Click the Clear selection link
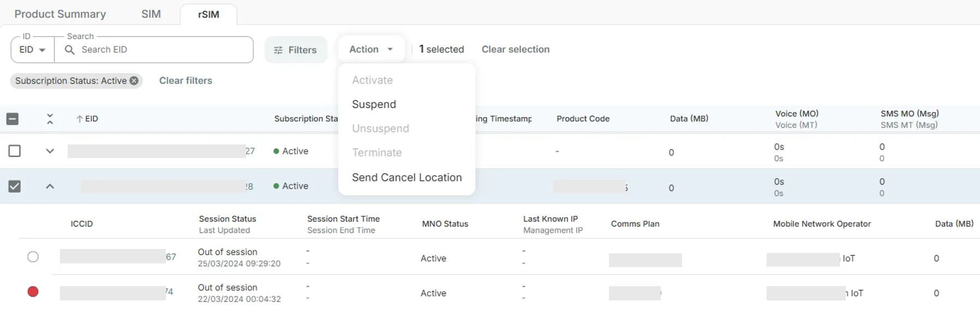980x314 pixels. [x=515, y=49]
